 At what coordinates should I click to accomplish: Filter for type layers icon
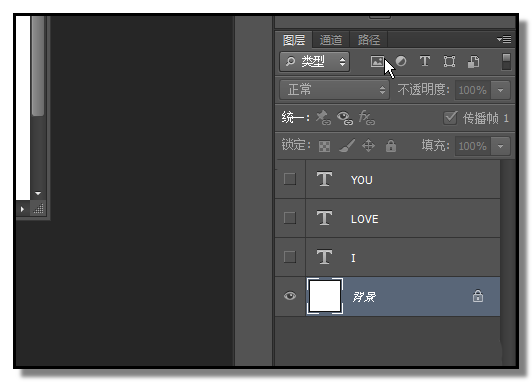(425, 61)
